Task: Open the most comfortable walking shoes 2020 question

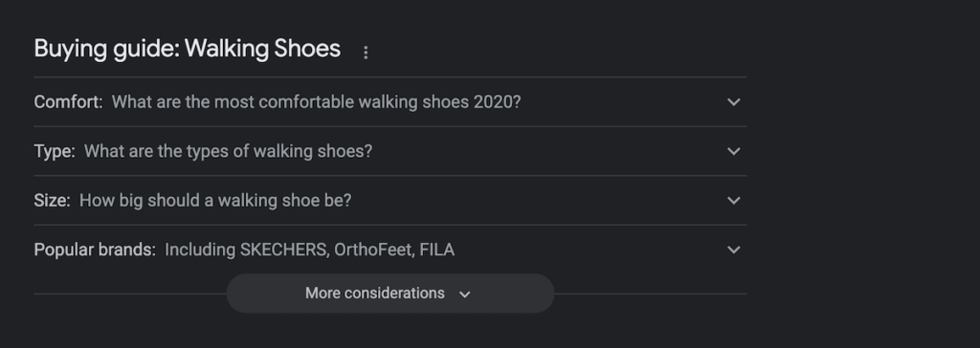Action: (x=316, y=102)
